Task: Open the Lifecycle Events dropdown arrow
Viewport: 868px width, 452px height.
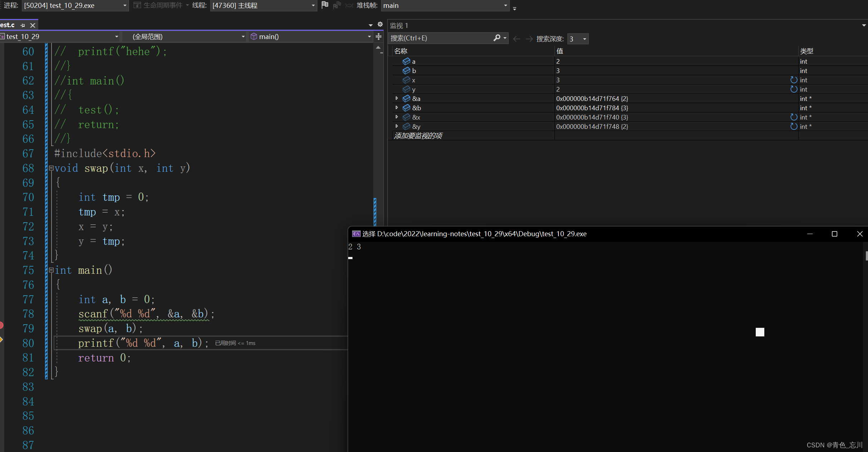Action: click(187, 5)
